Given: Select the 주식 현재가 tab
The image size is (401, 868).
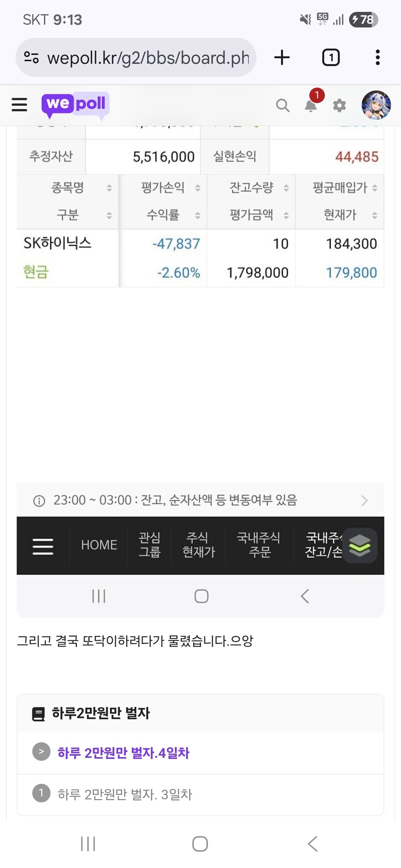Looking at the screenshot, I should pyautogui.click(x=198, y=545).
